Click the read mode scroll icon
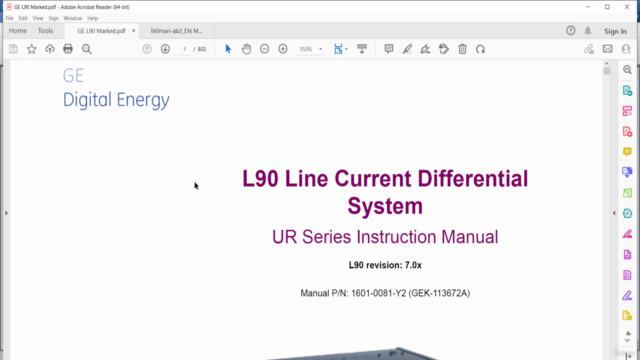The height and width of the screenshot is (360, 640). click(362, 49)
